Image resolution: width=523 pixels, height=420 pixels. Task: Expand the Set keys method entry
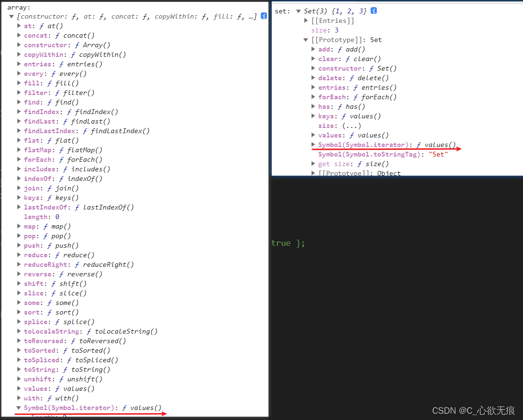coord(313,116)
